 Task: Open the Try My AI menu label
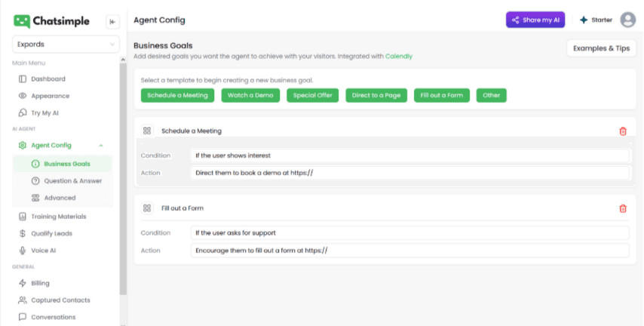[44, 113]
